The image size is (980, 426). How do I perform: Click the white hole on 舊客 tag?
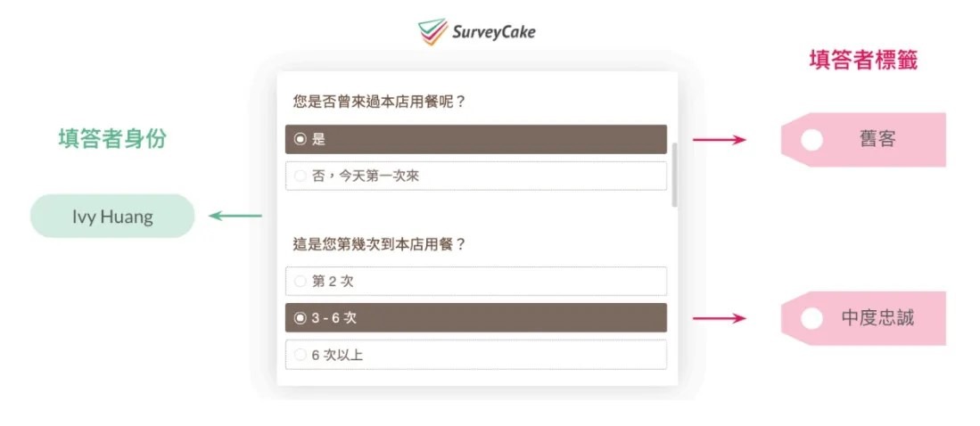(x=811, y=140)
